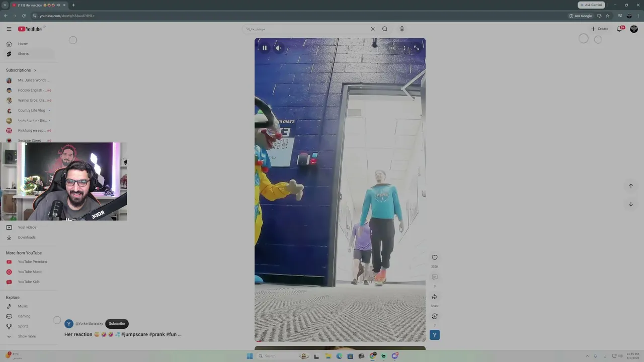Clear the search box with the X

tap(373, 29)
